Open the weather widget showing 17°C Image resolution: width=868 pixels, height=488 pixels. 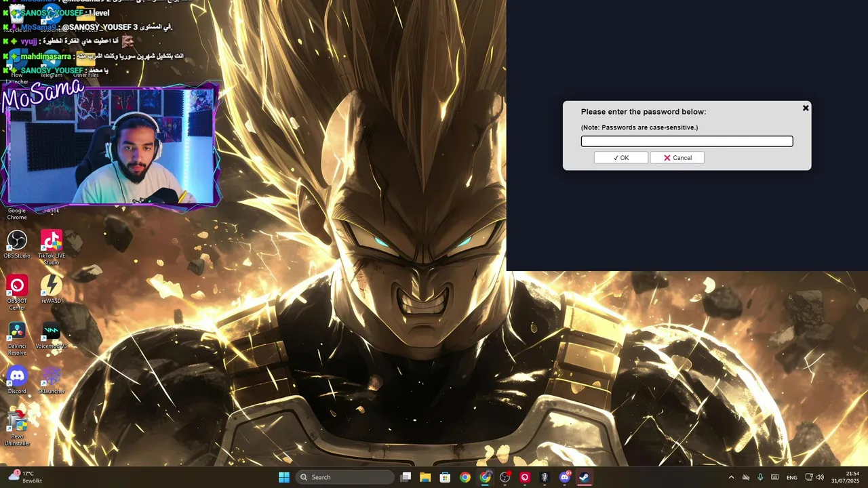(x=26, y=477)
